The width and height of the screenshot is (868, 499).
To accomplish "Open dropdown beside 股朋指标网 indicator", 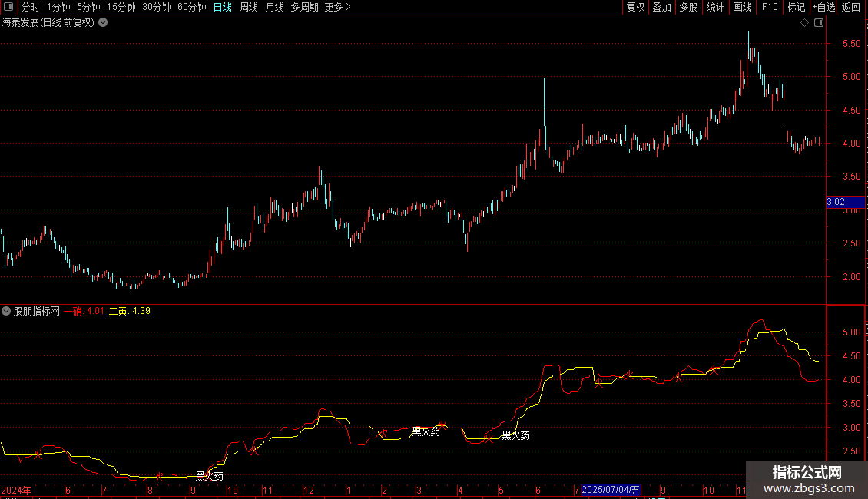I will point(6,311).
